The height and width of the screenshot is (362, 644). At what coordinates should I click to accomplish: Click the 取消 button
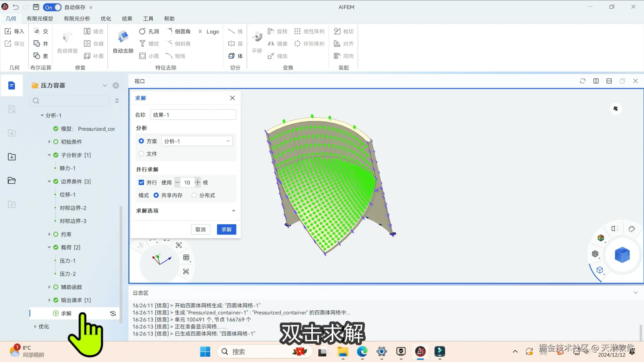(201, 230)
